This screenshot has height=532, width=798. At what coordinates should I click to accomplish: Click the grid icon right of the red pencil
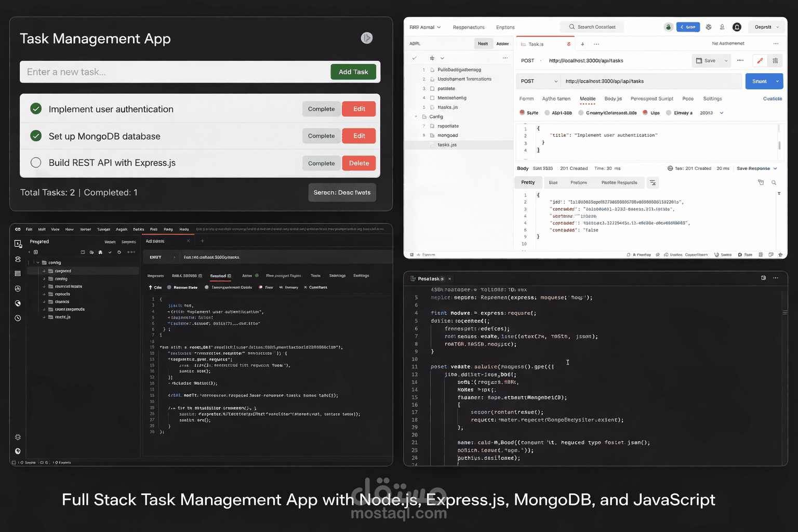click(x=775, y=61)
